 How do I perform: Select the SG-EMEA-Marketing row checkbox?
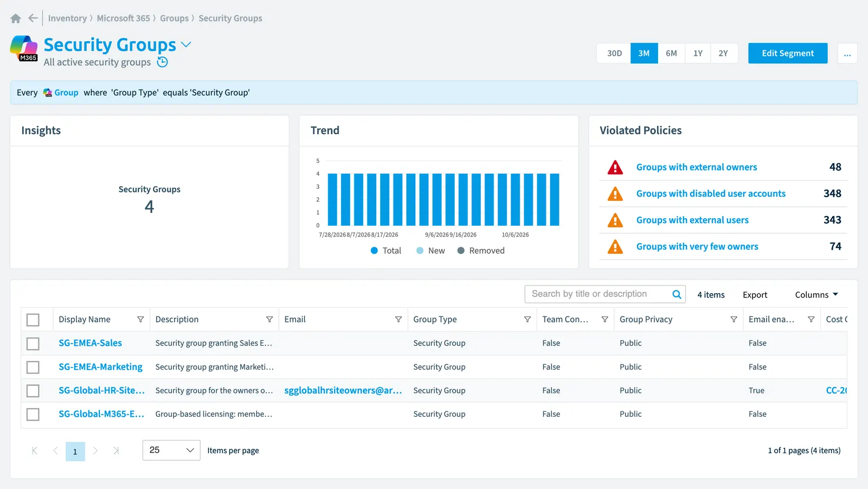click(x=33, y=367)
